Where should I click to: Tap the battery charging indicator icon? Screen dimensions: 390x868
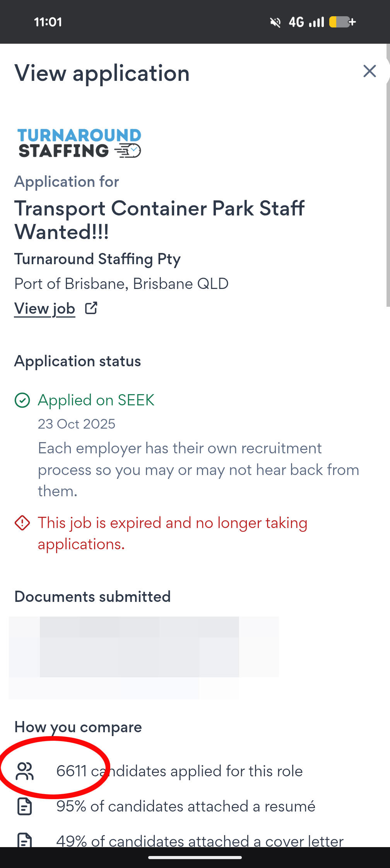342,22
